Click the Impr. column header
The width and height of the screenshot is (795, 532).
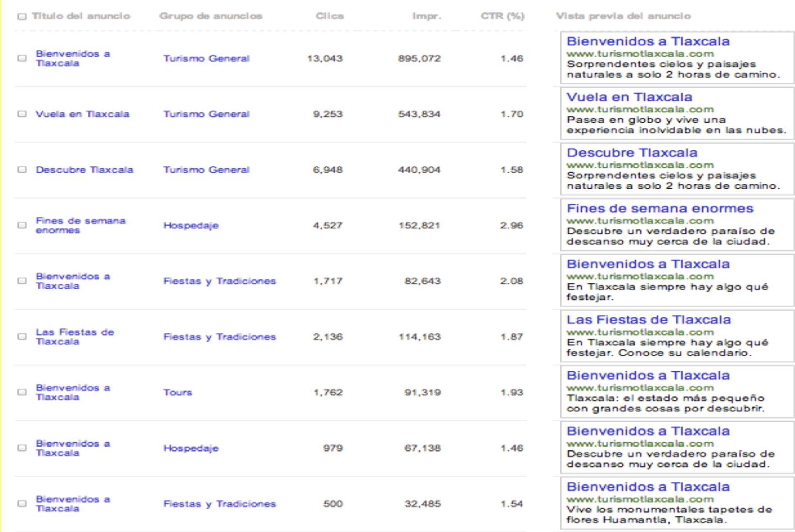coord(426,16)
